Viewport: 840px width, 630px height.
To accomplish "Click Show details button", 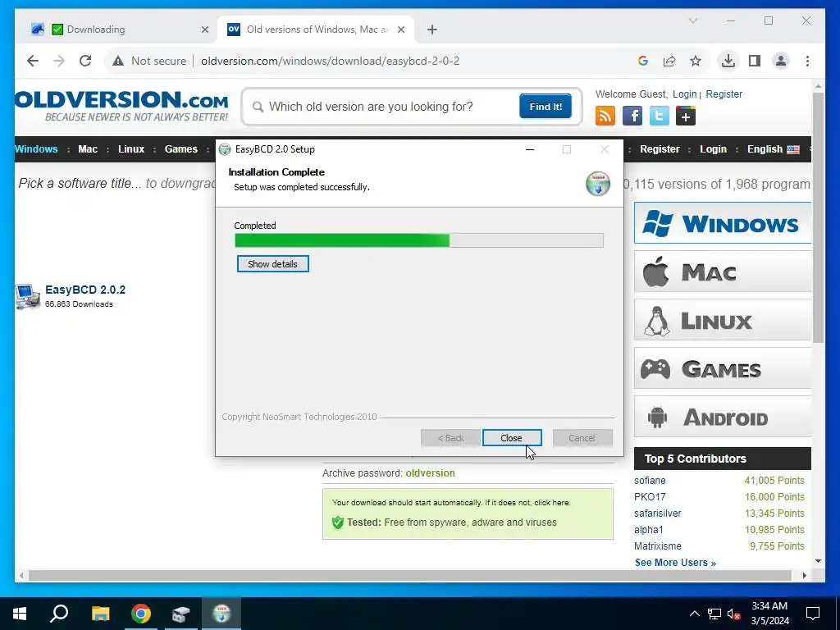I will [272, 264].
